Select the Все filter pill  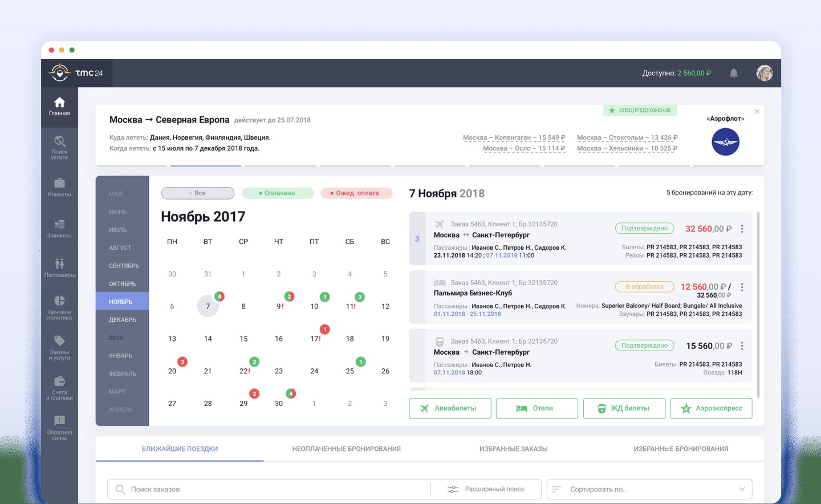tap(198, 193)
